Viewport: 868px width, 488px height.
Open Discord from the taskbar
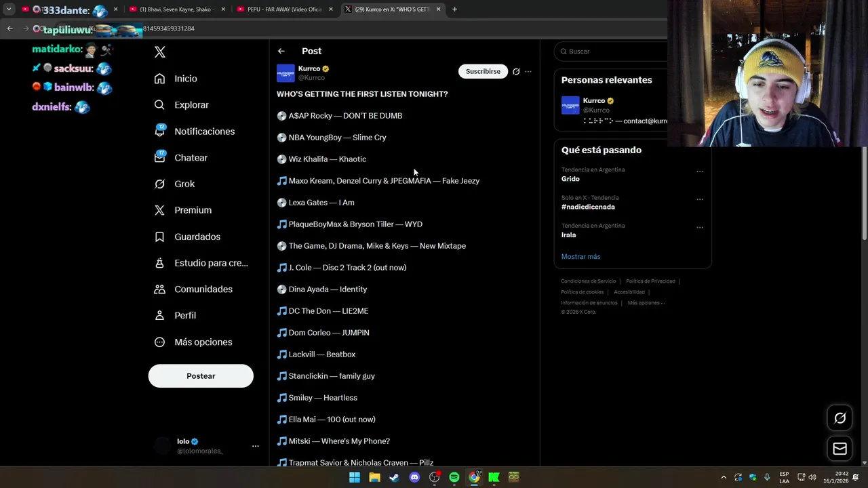414,477
